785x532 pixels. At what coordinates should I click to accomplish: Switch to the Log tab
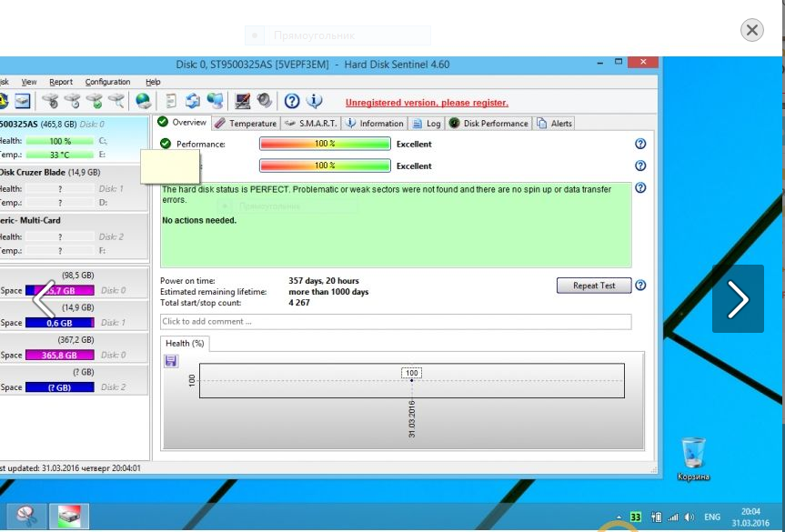(x=427, y=123)
